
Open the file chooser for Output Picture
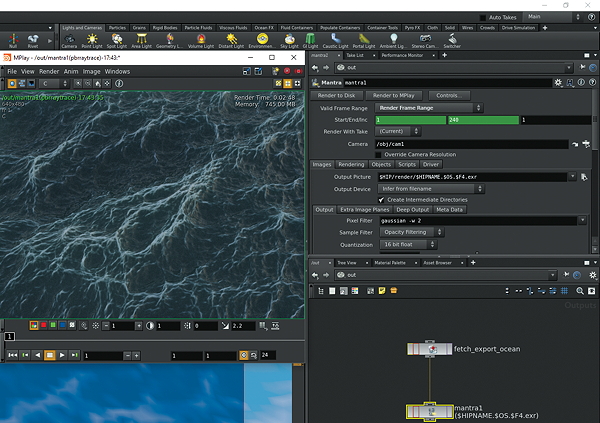click(583, 177)
